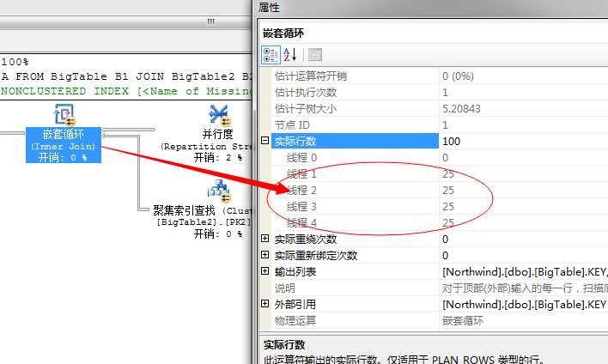Viewport: 608px width, 364px height.
Task: Click the query text FROM BigTable B1 JOIN
Action: click(x=90, y=76)
